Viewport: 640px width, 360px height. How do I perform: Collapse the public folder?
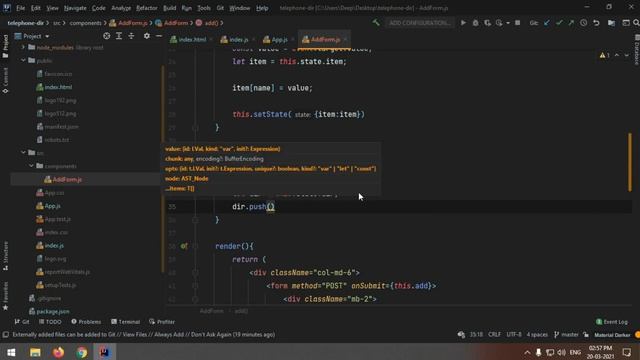pos(23,60)
